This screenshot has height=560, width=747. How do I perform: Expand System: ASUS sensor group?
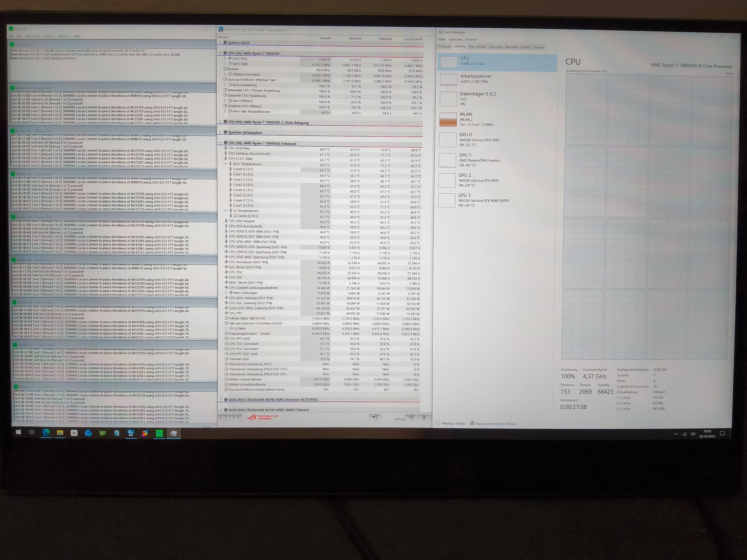(x=220, y=43)
